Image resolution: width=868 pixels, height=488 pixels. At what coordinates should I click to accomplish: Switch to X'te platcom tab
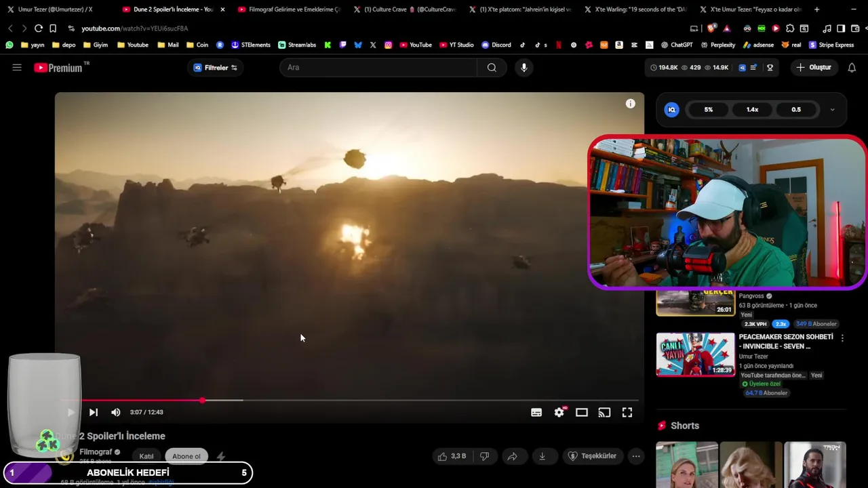(519, 9)
